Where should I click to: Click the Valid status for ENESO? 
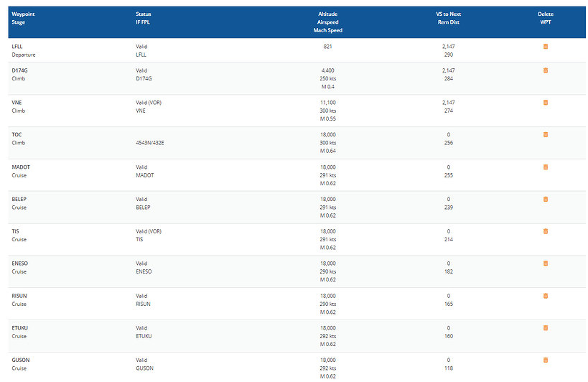pos(141,264)
